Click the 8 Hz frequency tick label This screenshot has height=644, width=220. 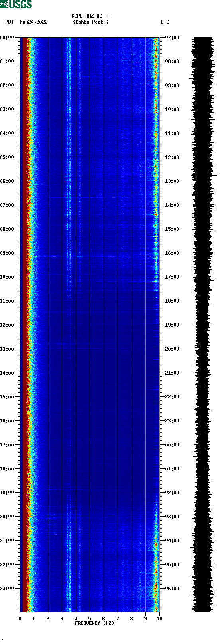(132, 619)
